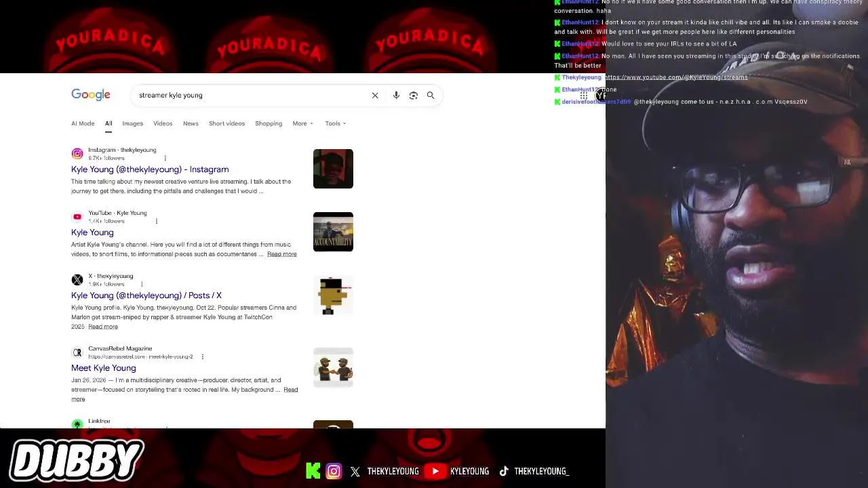
Task: Open the three-dot menu on the YouTube result
Action: pos(156,221)
